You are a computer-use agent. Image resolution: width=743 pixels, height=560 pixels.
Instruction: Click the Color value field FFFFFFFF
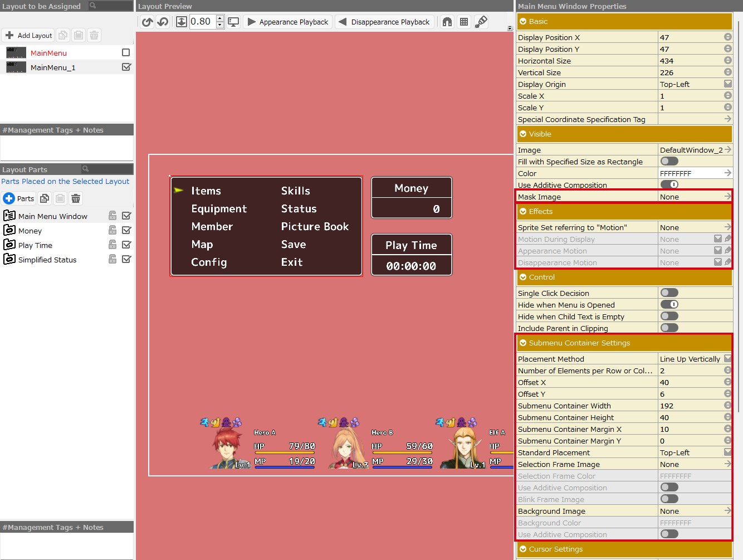click(x=691, y=173)
